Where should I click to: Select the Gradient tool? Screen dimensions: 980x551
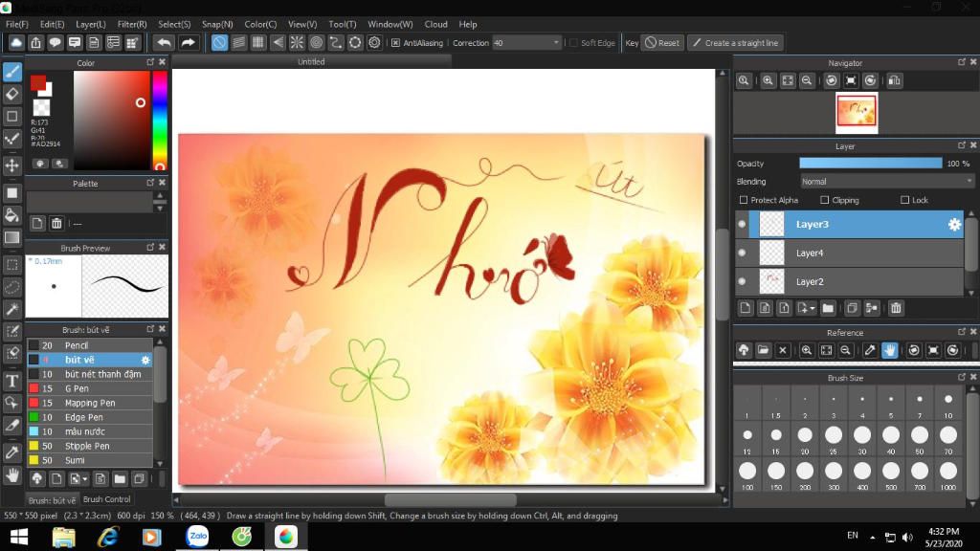[11, 238]
